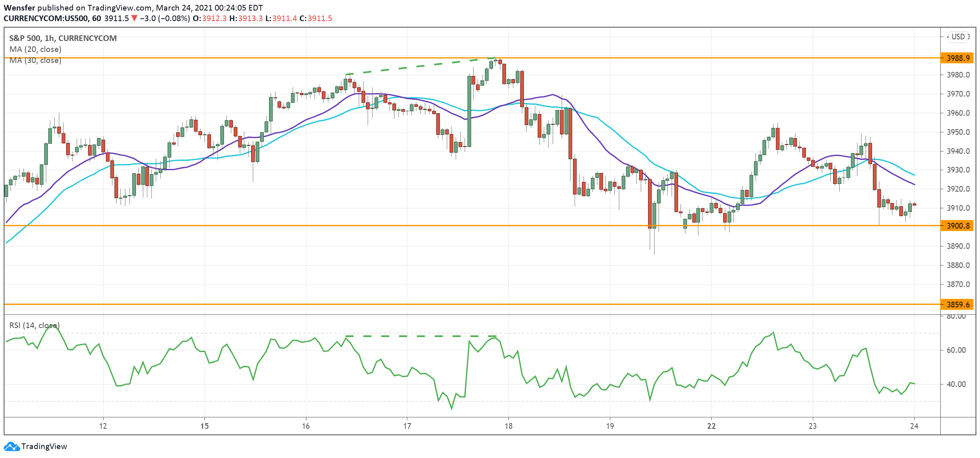The image size is (980, 458).
Task: Click the green dashed line on RSI
Action: [x=420, y=336]
